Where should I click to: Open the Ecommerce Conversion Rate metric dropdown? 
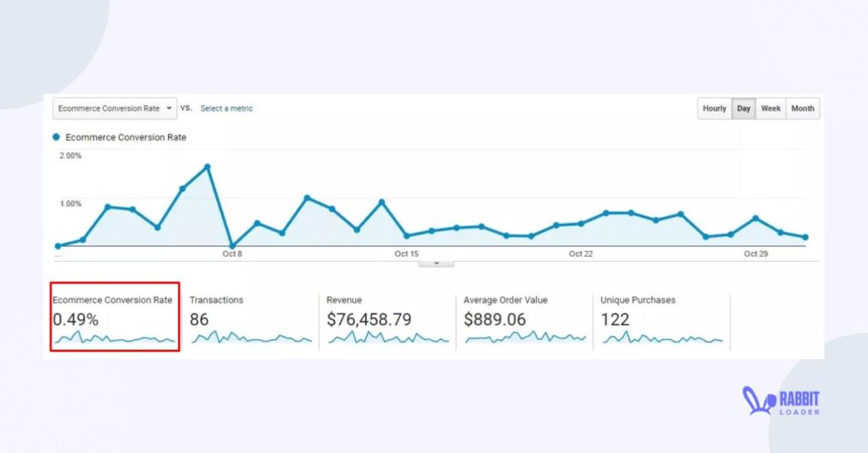114,108
